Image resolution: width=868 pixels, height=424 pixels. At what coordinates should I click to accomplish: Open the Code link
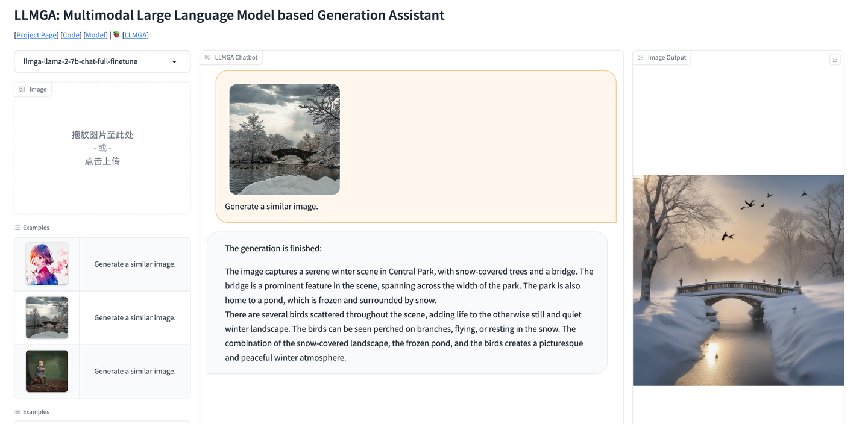tap(71, 34)
